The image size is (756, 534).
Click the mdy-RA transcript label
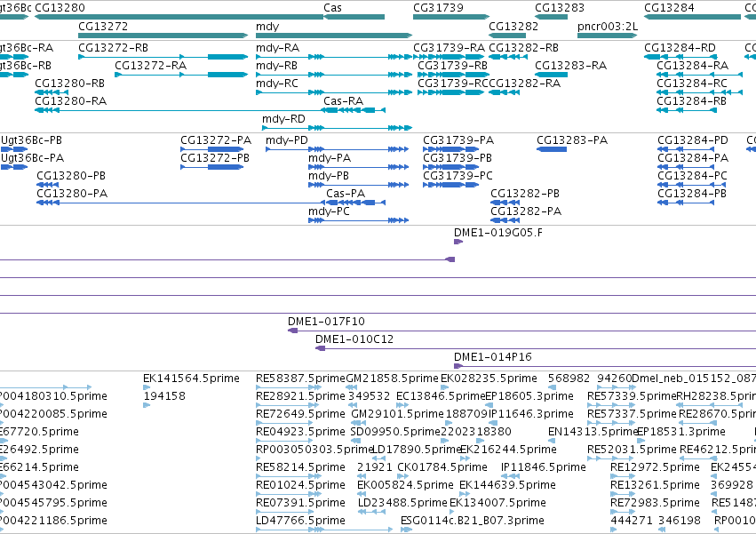(x=278, y=48)
